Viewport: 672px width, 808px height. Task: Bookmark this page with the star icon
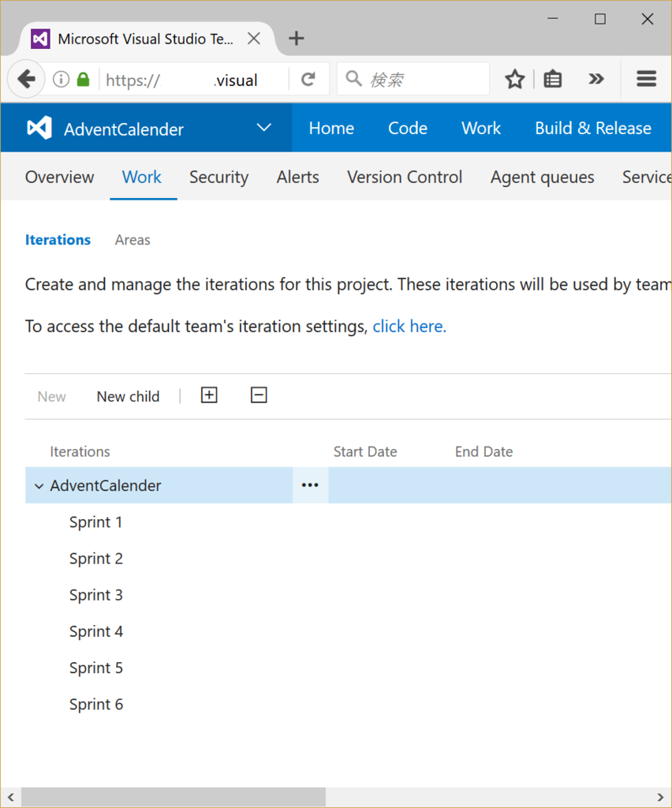[x=514, y=80]
